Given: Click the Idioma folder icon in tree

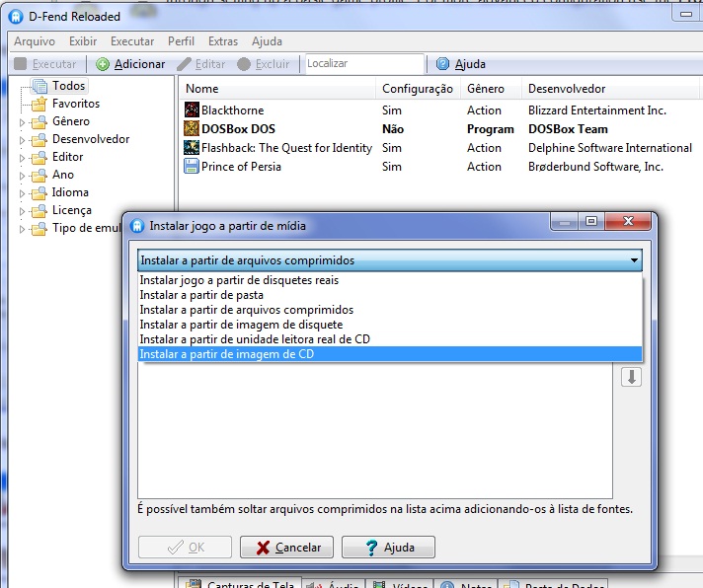Looking at the screenshot, I should (x=39, y=192).
